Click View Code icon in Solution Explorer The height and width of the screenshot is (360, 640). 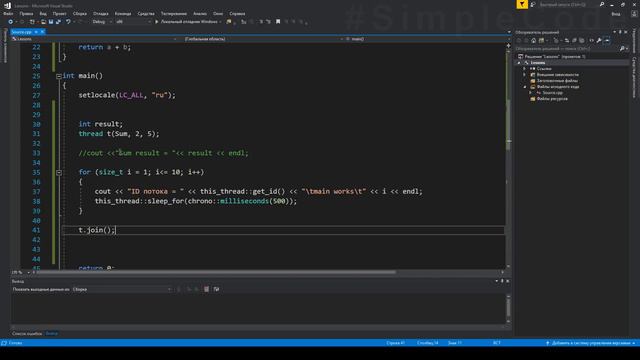tap(591, 40)
